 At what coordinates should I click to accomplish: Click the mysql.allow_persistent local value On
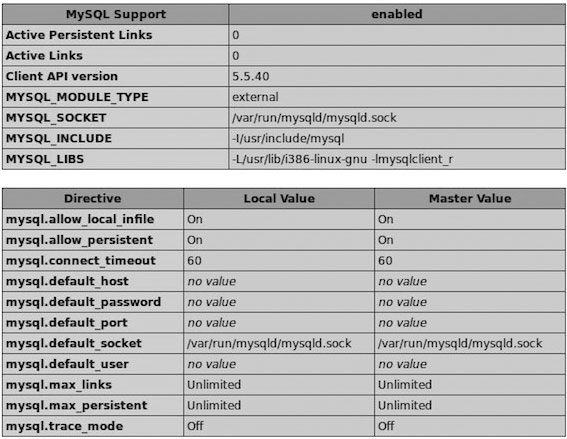click(195, 240)
